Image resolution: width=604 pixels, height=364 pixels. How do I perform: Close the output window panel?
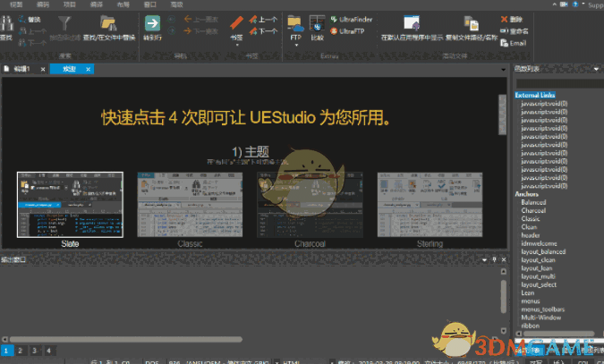504,259
